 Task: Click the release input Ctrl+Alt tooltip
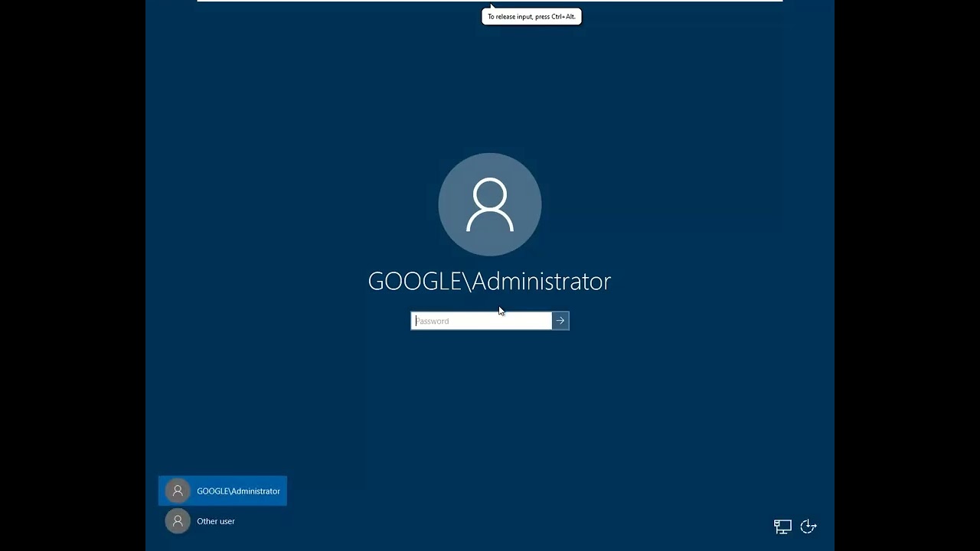pyautogui.click(x=531, y=16)
